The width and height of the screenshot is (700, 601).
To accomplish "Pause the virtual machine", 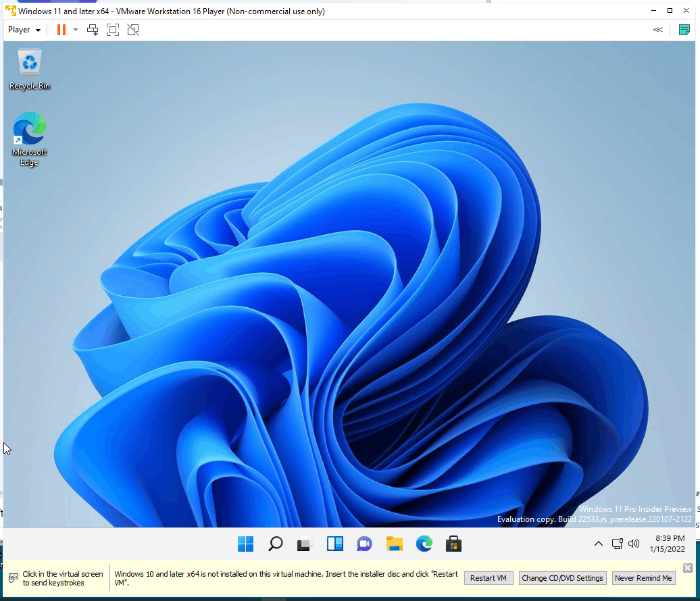I will tap(61, 30).
